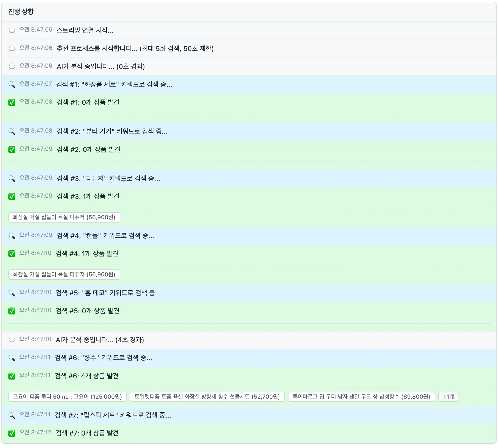Viewport: 498px width, 448px height.
Task: Click the 검색 #5 홈 데코 log row
Action: [108, 293]
